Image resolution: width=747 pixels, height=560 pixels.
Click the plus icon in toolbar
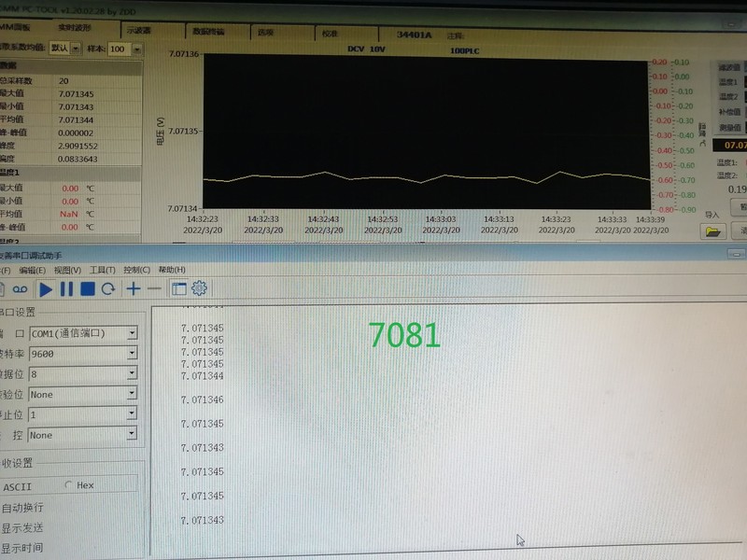click(x=134, y=289)
